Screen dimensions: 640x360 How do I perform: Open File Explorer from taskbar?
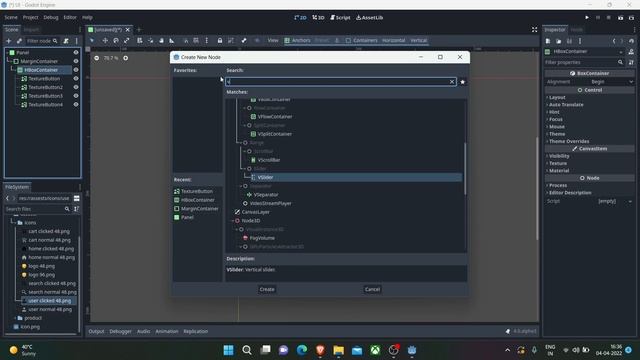(x=338, y=350)
